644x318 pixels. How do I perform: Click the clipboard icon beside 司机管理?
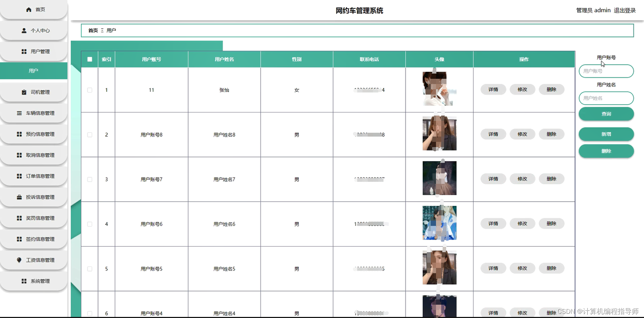pyautogui.click(x=24, y=92)
